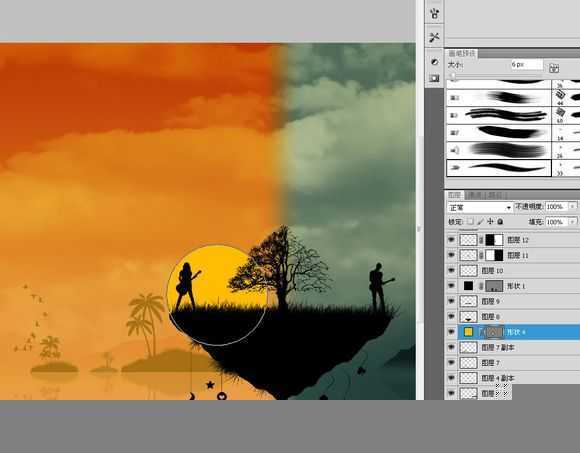580x453 pixels.
Task: Select the layer mask thumbnail of 图层 11
Action: click(494, 255)
